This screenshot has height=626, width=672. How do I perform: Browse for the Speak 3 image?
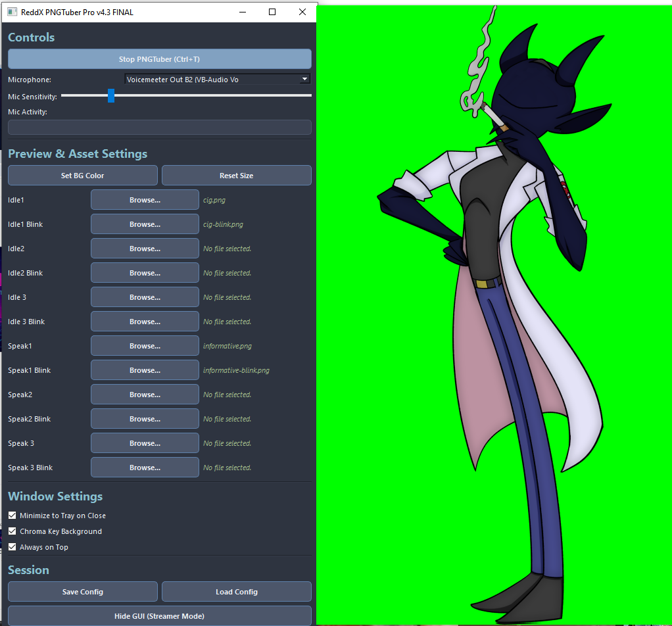145,443
